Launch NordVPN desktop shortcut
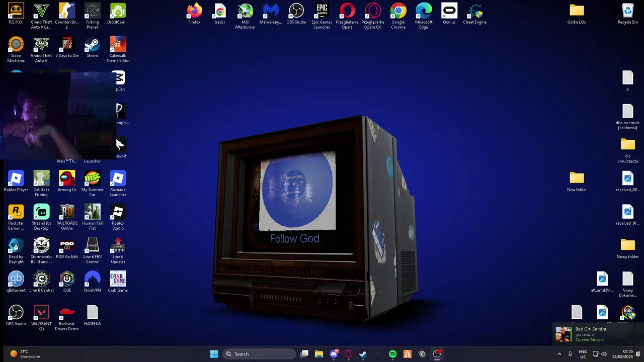The height and width of the screenshot is (362, 644). click(93, 282)
